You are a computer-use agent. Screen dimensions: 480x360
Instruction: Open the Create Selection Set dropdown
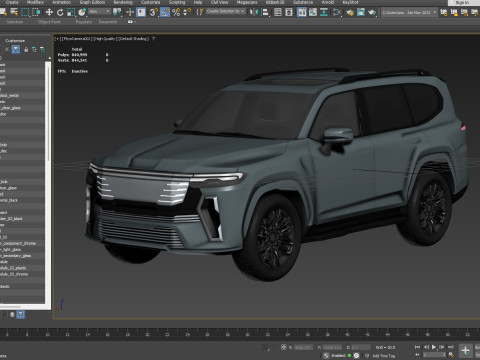[x=225, y=12]
